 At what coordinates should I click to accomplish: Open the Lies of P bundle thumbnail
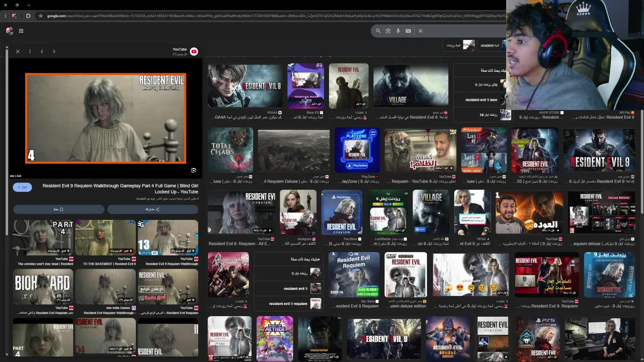484,150
